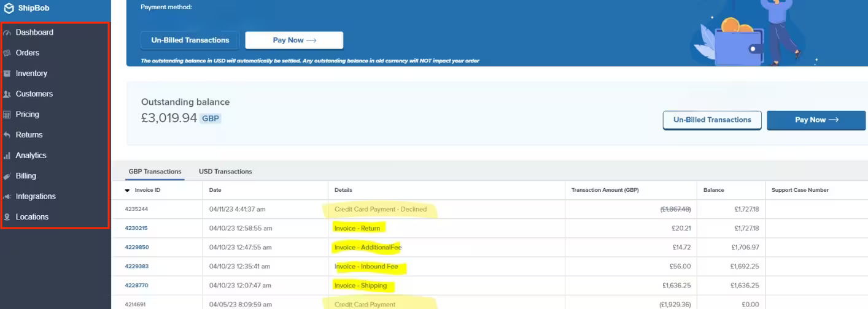Viewport: 868px width, 309px height.
Task: Click the Details column header
Action: (x=343, y=190)
